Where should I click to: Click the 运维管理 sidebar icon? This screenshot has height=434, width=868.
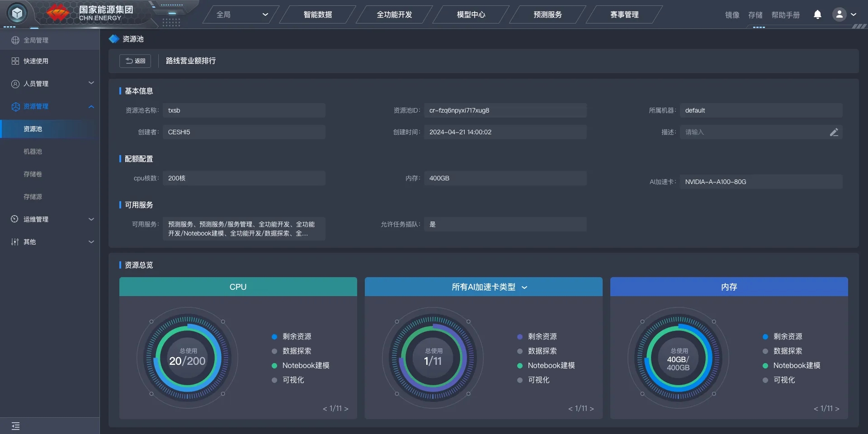[15, 219]
